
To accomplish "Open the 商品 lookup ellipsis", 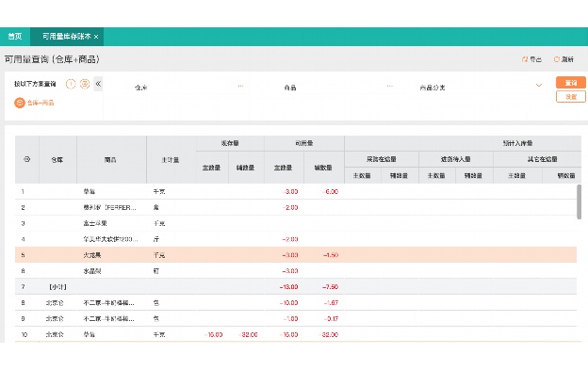I will point(390,86).
